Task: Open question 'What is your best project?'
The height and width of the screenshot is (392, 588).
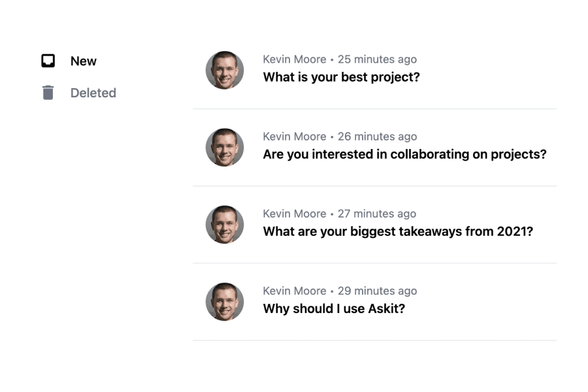Action: (x=341, y=77)
